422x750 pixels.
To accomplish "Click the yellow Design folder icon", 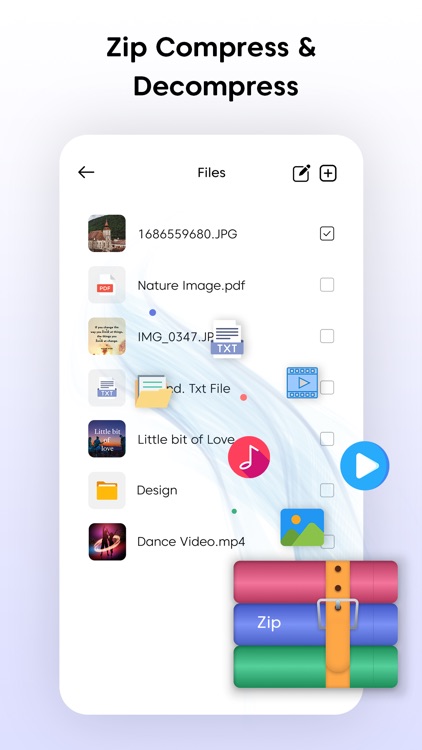I will coord(107,490).
